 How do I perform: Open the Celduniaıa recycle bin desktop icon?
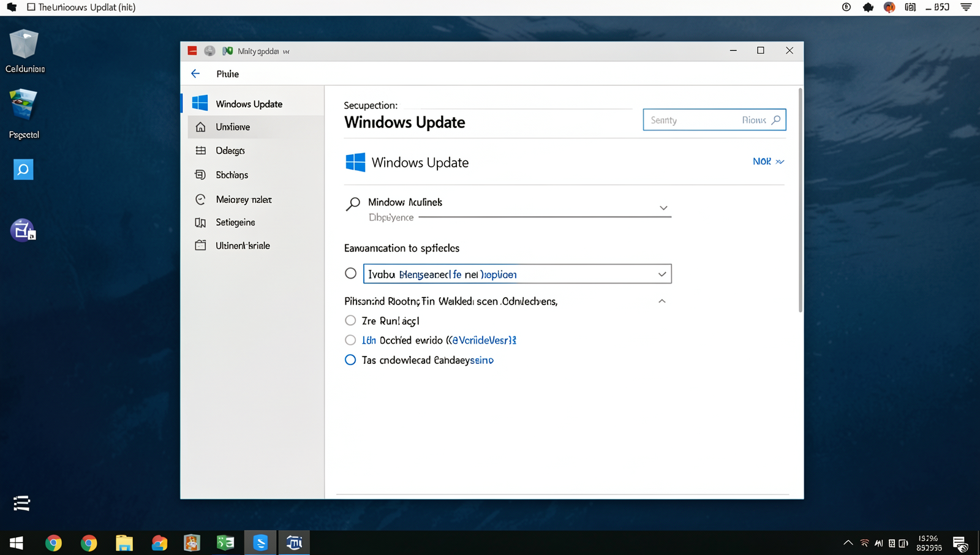[24, 51]
